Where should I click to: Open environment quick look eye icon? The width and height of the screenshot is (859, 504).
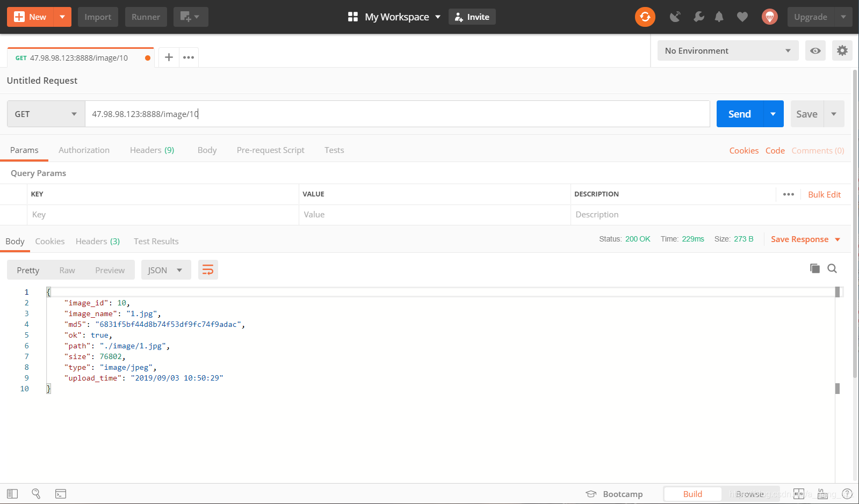coord(815,50)
